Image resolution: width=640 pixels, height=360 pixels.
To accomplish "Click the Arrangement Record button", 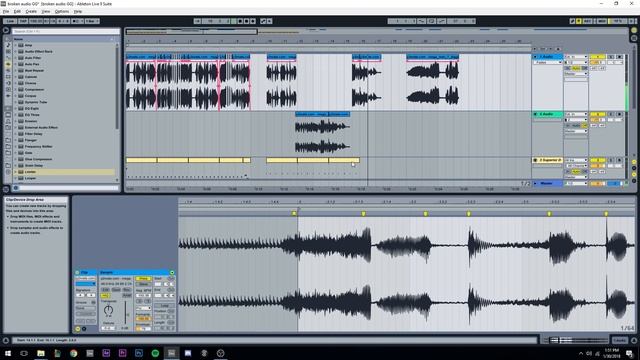I will coord(247,21).
